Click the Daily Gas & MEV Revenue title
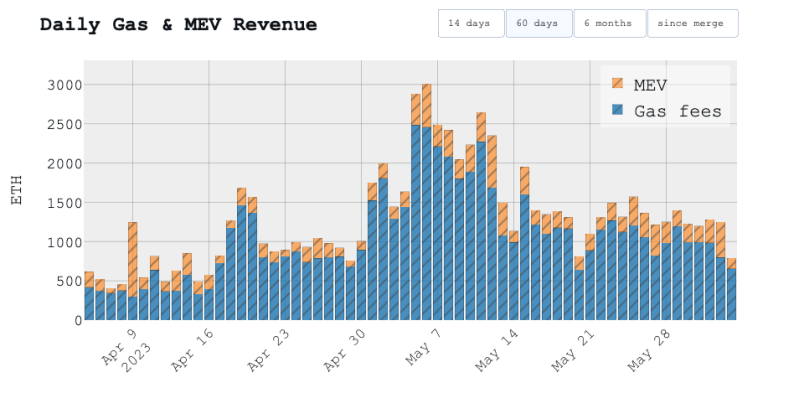This screenshot has width=805, height=419. click(178, 24)
